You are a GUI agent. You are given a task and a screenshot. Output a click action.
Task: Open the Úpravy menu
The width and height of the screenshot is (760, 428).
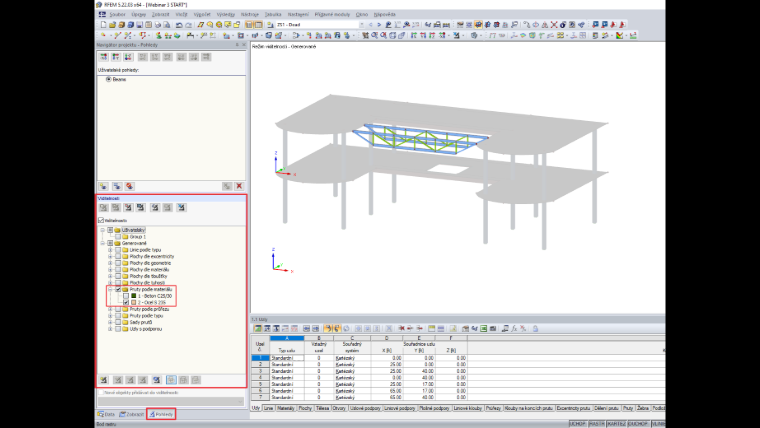coord(139,15)
